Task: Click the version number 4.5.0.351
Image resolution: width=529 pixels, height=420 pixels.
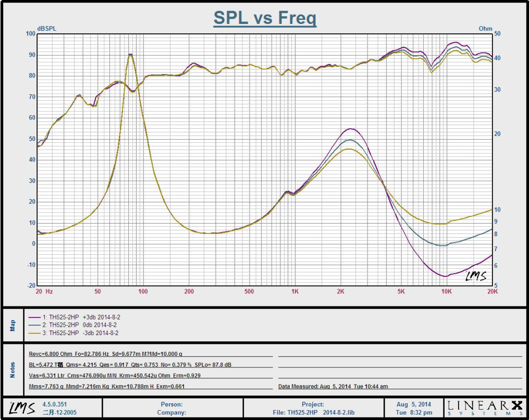Action: point(55,404)
